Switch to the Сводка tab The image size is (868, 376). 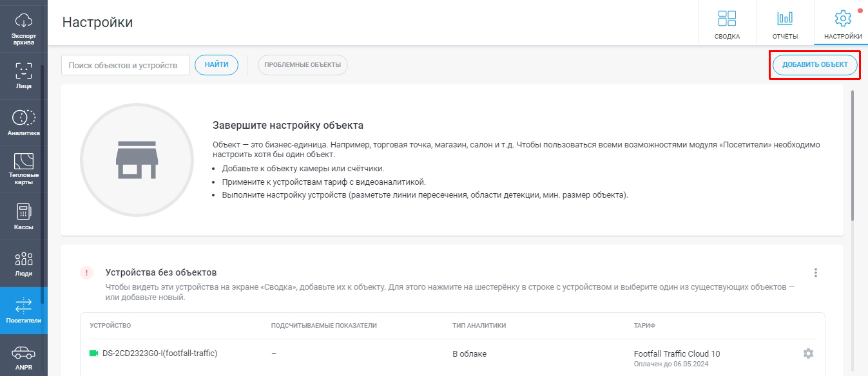727,23
